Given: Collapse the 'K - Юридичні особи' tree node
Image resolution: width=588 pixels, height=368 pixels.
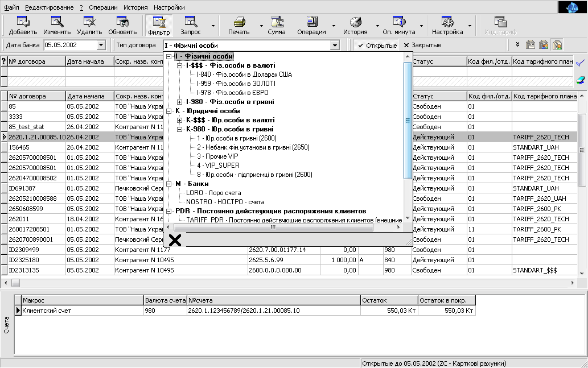Looking at the screenshot, I should pyautogui.click(x=169, y=111).
